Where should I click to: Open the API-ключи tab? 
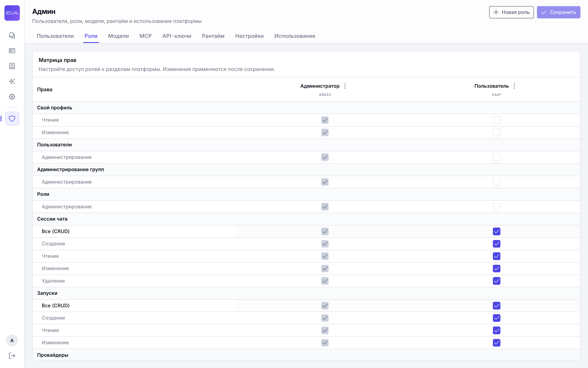(x=177, y=36)
